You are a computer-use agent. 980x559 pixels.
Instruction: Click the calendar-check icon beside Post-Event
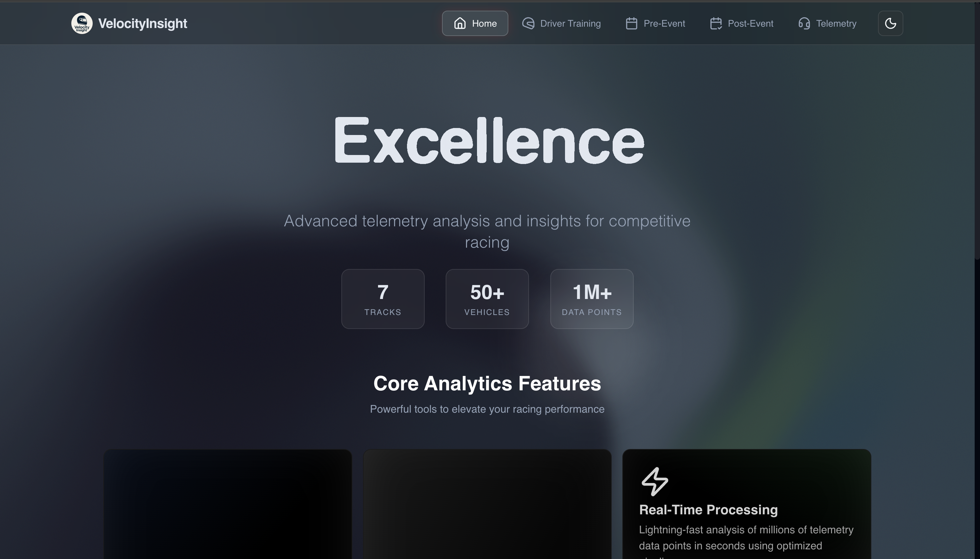pyautogui.click(x=716, y=23)
